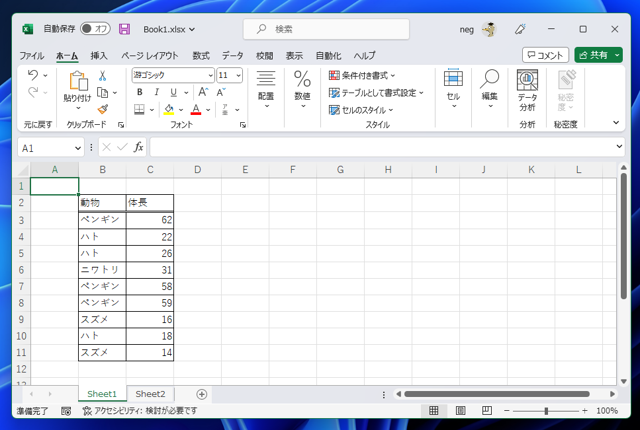Open the clipboard pane launcher
This screenshot has height=430, width=640.
(x=121, y=125)
